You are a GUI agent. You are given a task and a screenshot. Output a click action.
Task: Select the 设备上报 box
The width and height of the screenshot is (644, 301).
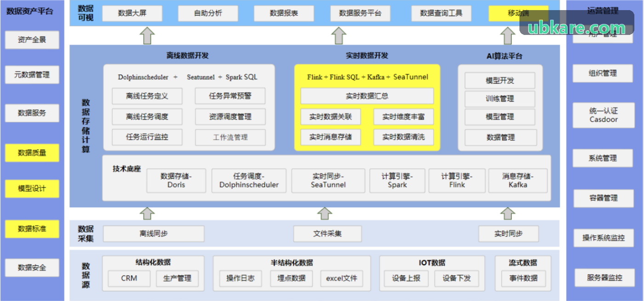[406, 278]
